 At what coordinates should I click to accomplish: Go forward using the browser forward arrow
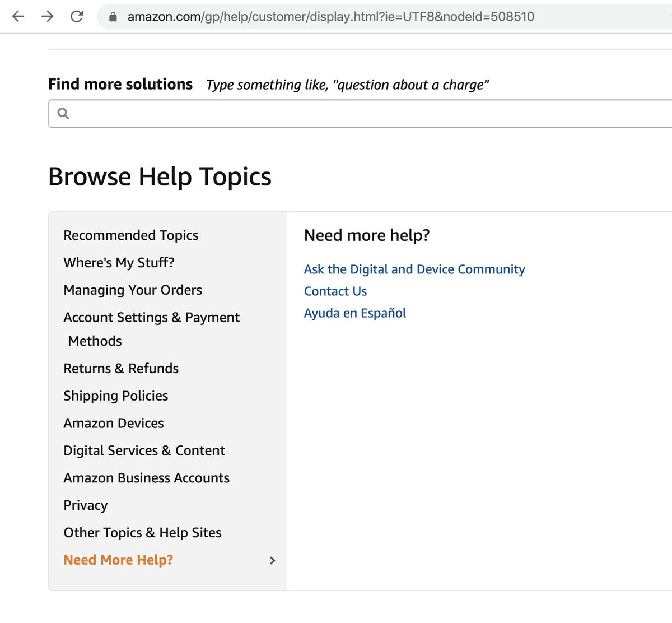point(48,16)
